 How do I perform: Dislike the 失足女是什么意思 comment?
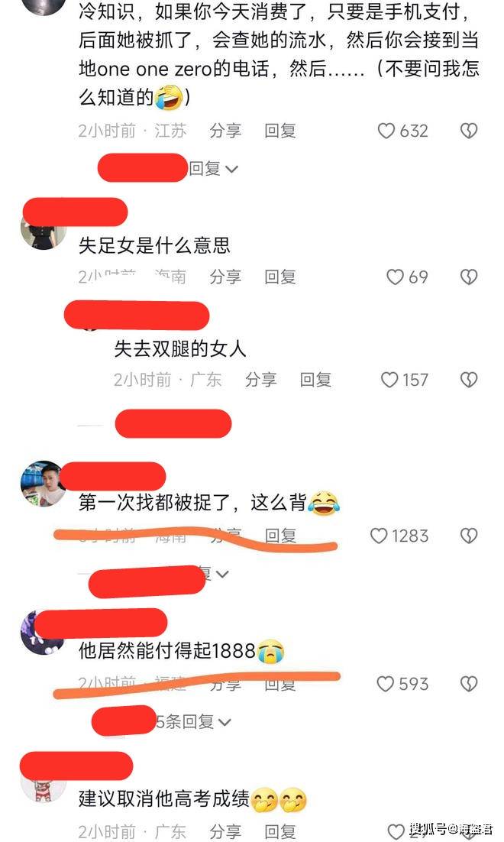469,277
